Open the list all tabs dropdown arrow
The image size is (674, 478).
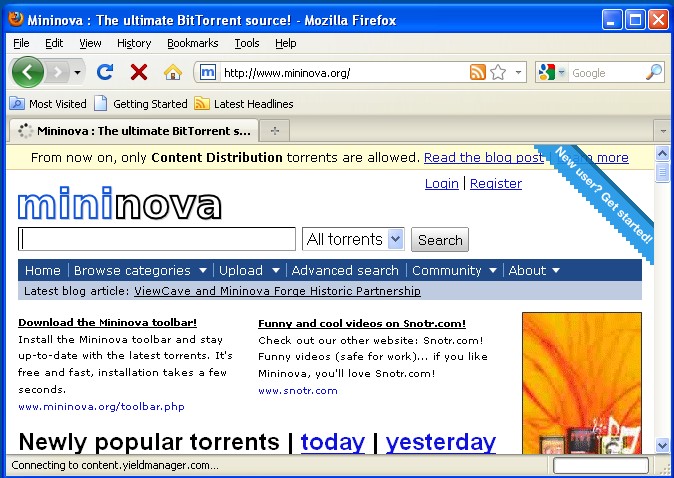coord(662,131)
